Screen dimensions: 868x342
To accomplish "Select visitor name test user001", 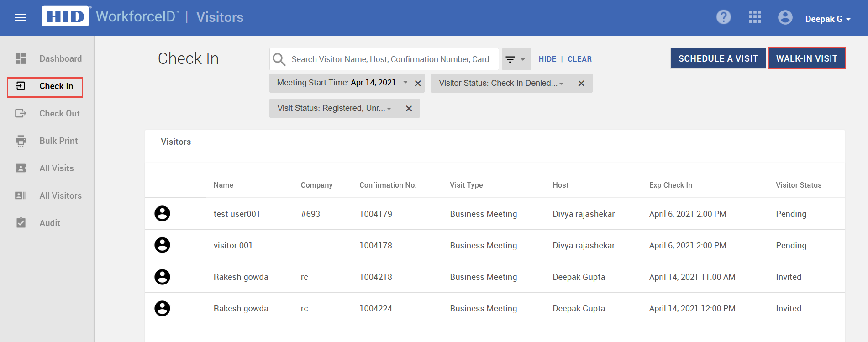I will tap(237, 214).
